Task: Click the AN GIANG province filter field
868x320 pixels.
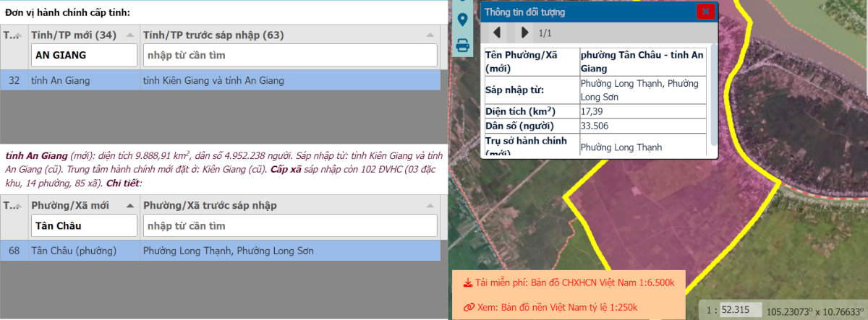Action: pyautogui.click(x=83, y=55)
